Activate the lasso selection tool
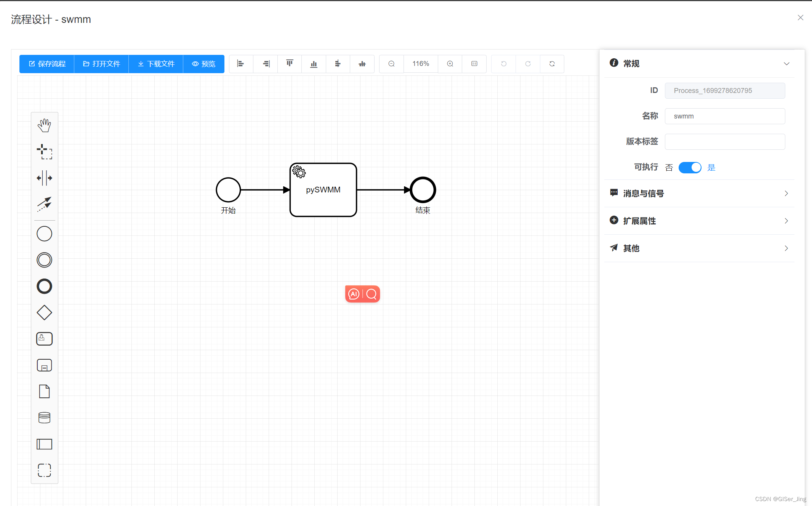This screenshot has height=506, width=812. [44, 152]
